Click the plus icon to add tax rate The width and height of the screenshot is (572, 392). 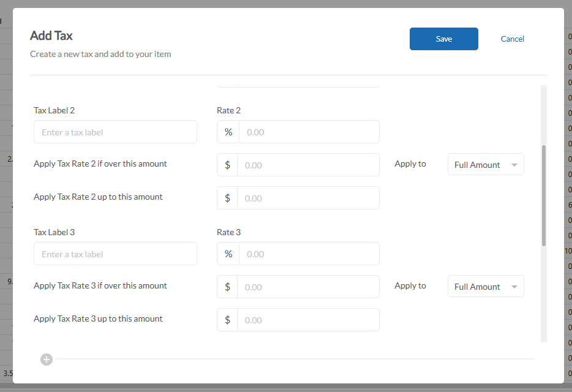tap(47, 360)
